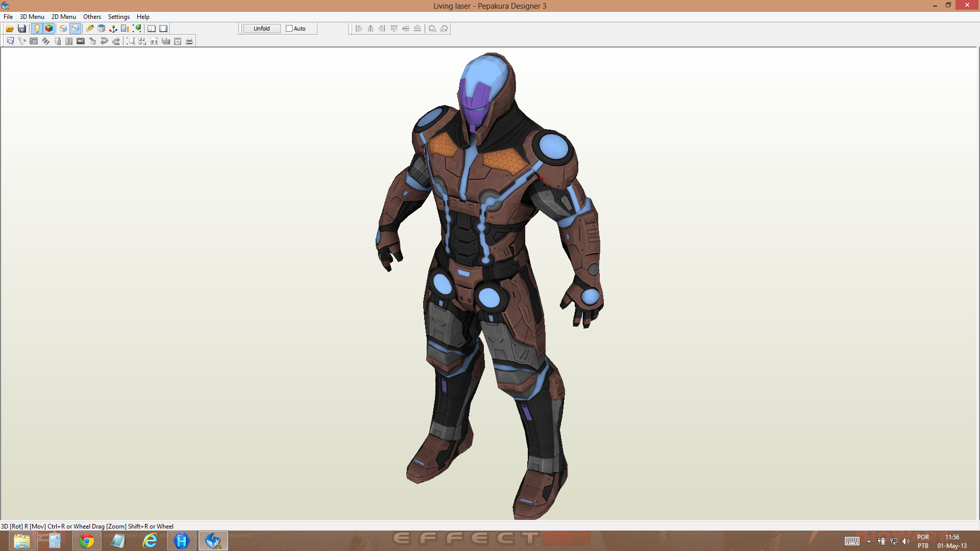Click the blue cylinder orange-edges icon

tap(102, 29)
